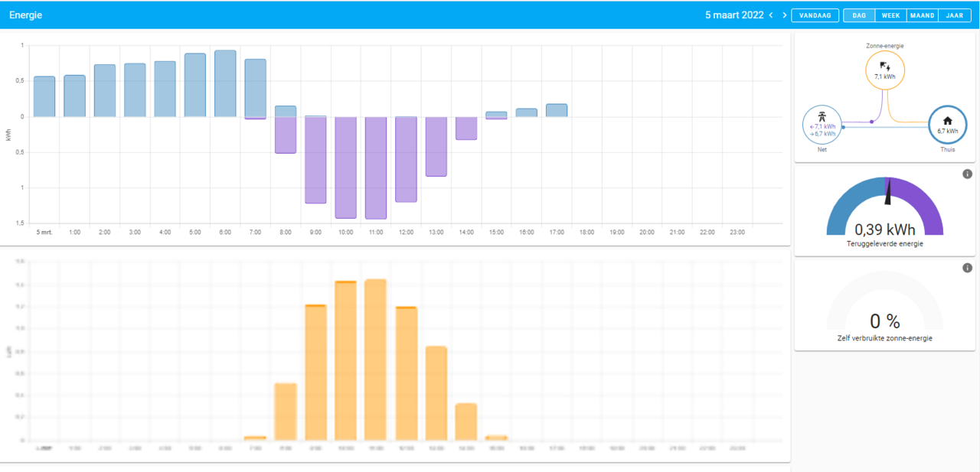Select the DAG period view

[859, 15]
